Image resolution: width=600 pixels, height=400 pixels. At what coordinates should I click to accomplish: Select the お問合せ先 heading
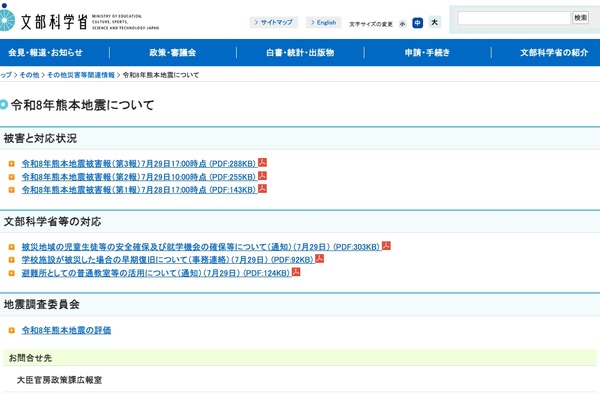30,358
